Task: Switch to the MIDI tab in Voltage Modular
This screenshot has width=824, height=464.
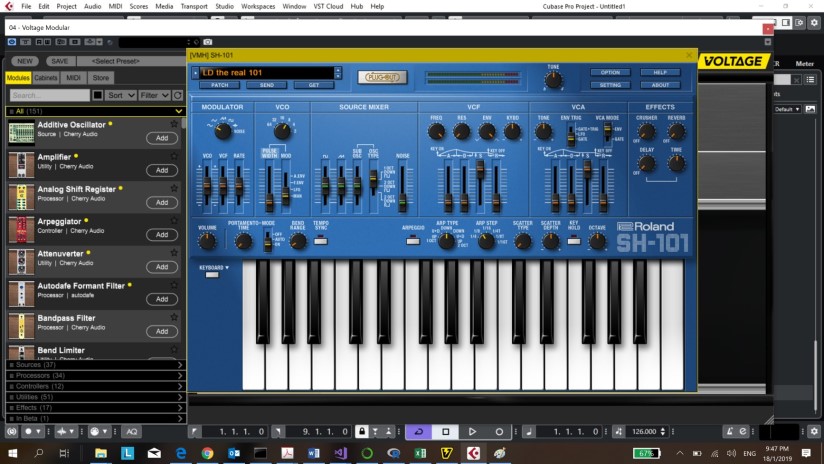Action: coord(73,78)
